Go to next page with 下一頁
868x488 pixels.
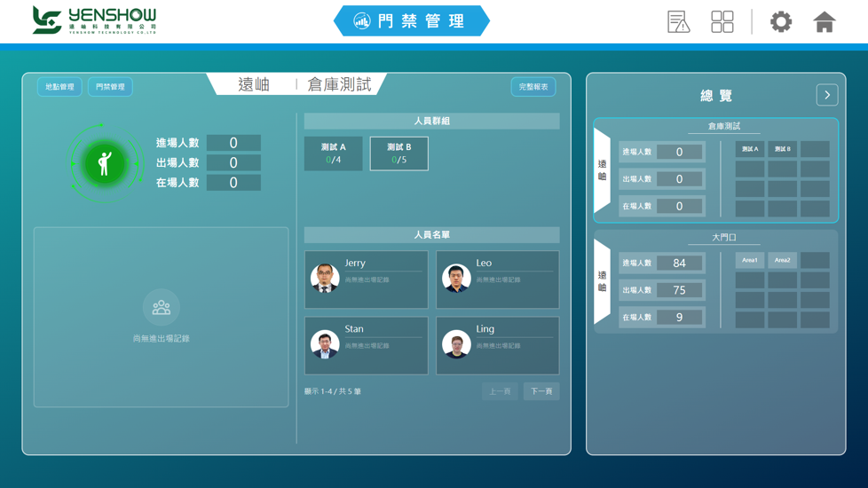tap(541, 391)
